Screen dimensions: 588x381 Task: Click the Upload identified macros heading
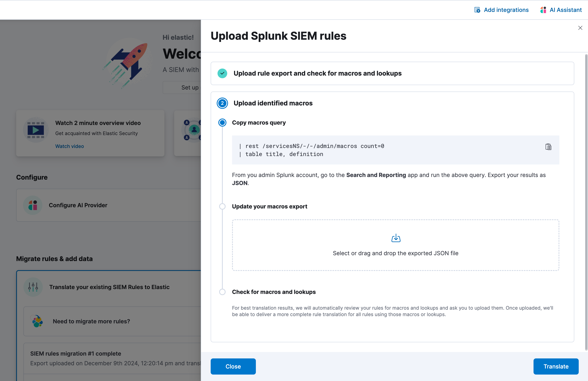[x=273, y=103]
